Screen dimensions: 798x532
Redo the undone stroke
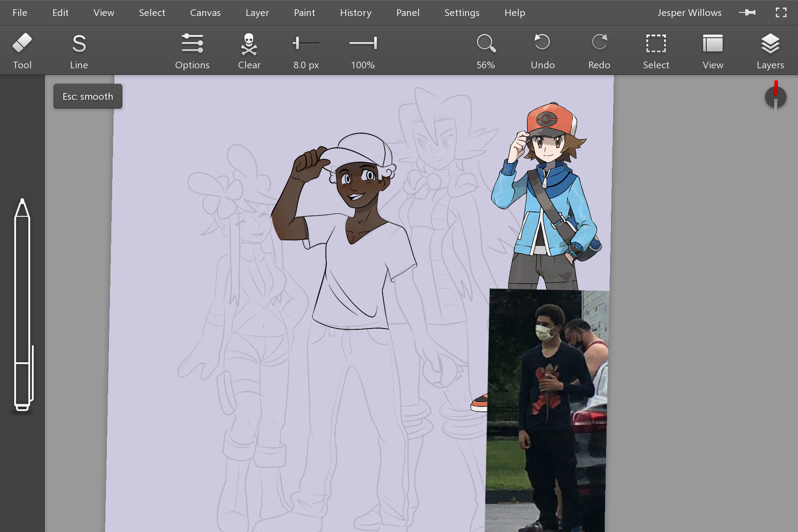(x=599, y=43)
